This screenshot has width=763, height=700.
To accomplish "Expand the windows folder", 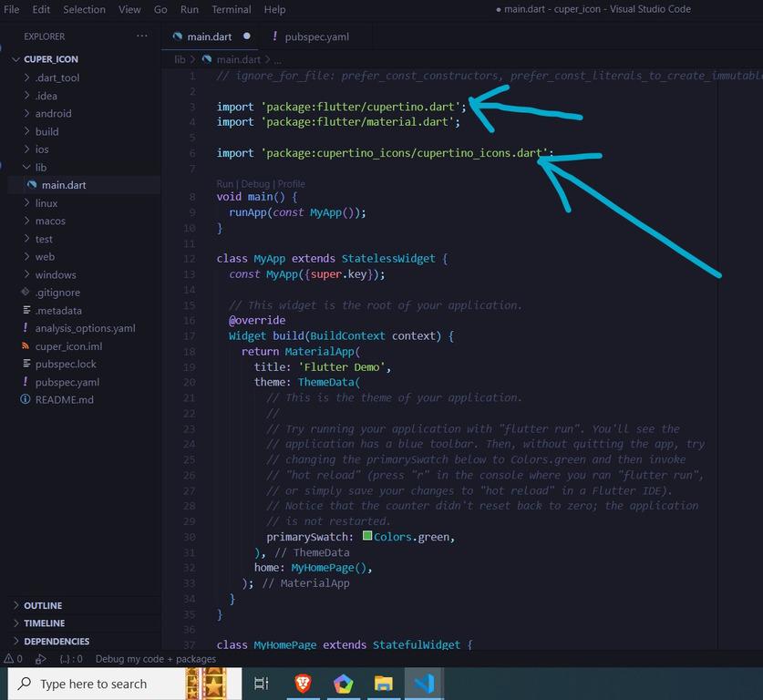I will pyautogui.click(x=56, y=275).
